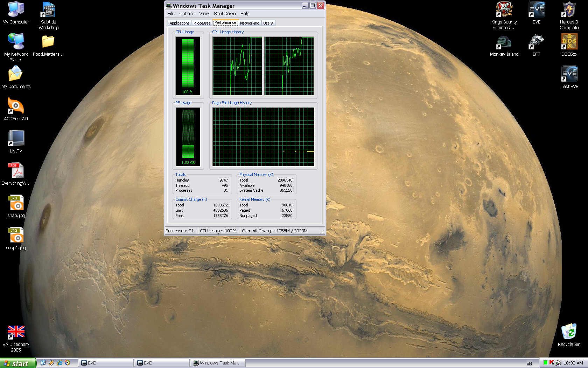Image resolution: width=588 pixels, height=368 pixels.
Task: Switch to the Applications tab
Action: (179, 23)
